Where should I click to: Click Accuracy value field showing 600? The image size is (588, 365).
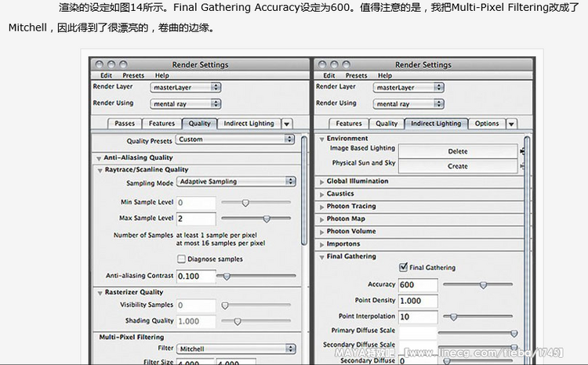[418, 285]
